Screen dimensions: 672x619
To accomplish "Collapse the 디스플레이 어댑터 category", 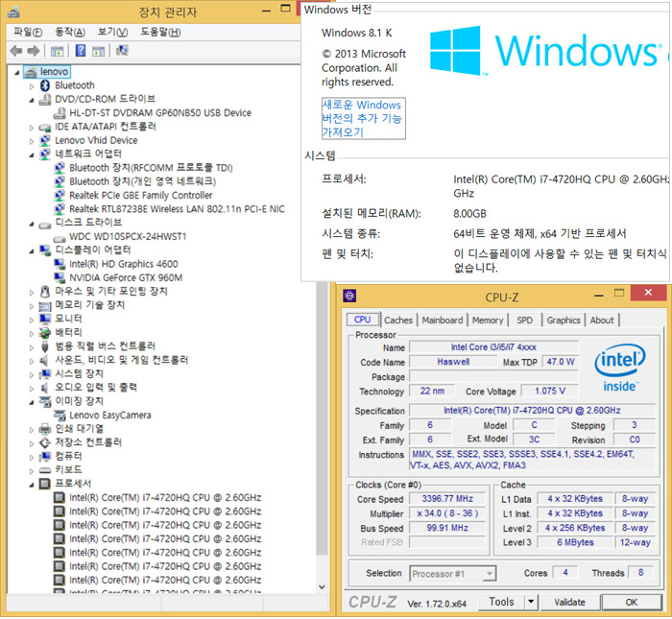I will 32,250.
